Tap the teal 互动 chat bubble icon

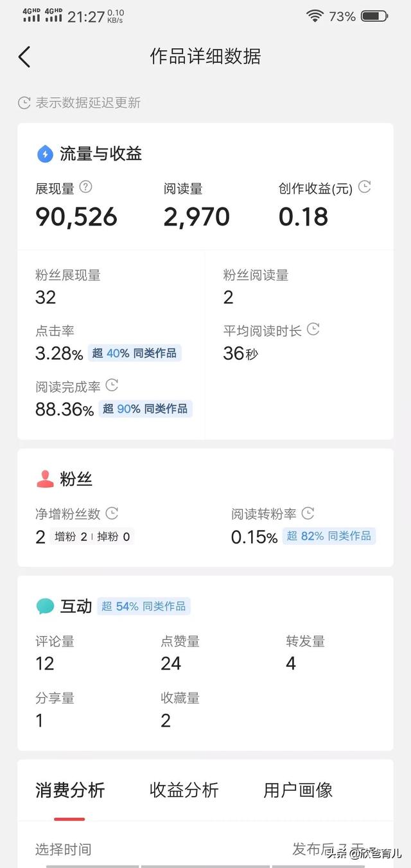coord(45,606)
